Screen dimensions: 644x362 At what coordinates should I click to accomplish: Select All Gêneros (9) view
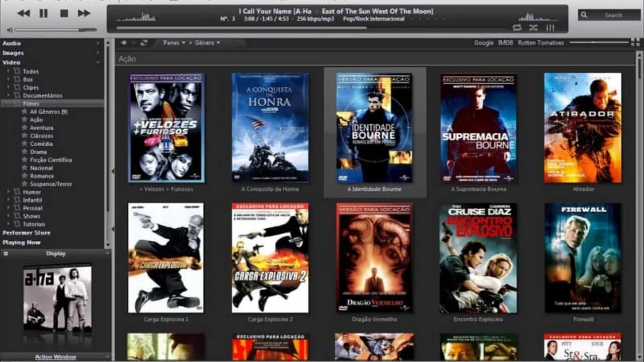point(49,112)
